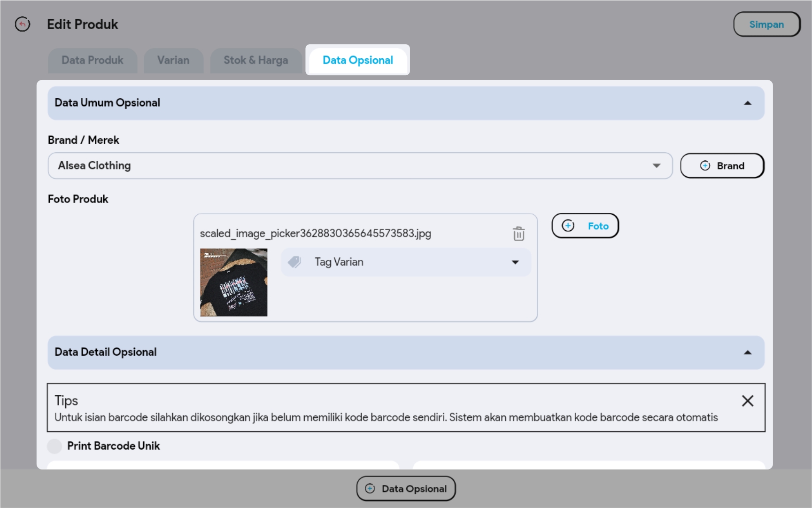Toggle the Print Barcode Unik switch

tap(55, 446)
